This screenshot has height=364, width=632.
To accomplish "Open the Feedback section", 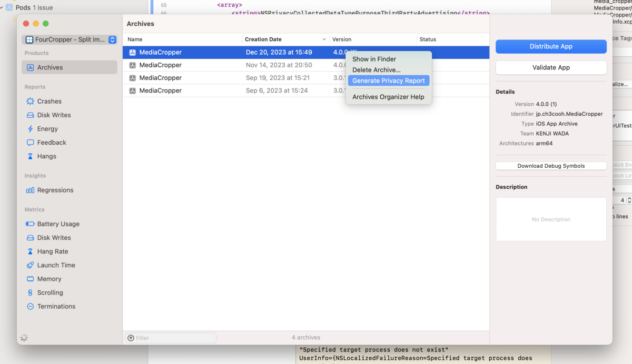I will click(52, 143).
